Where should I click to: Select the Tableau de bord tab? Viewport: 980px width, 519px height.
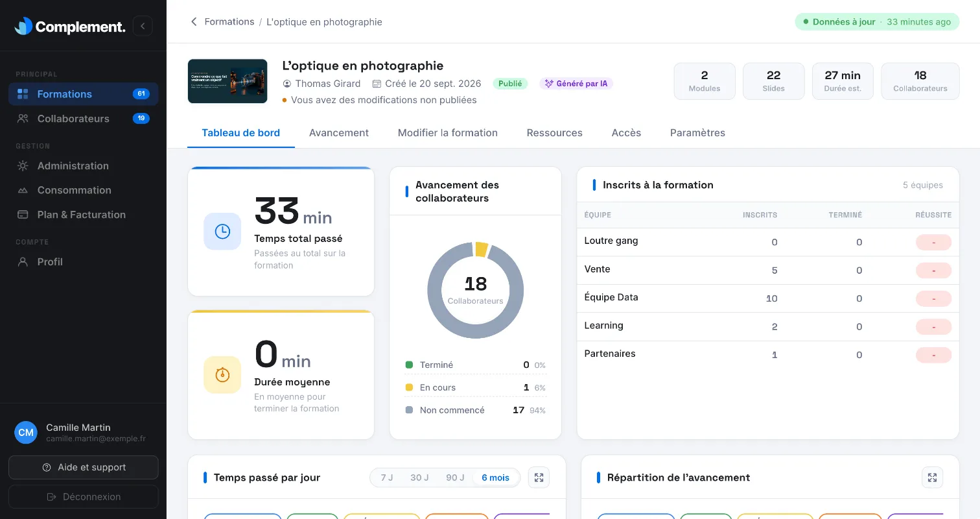pyautogui.click(x=241, y=132)
